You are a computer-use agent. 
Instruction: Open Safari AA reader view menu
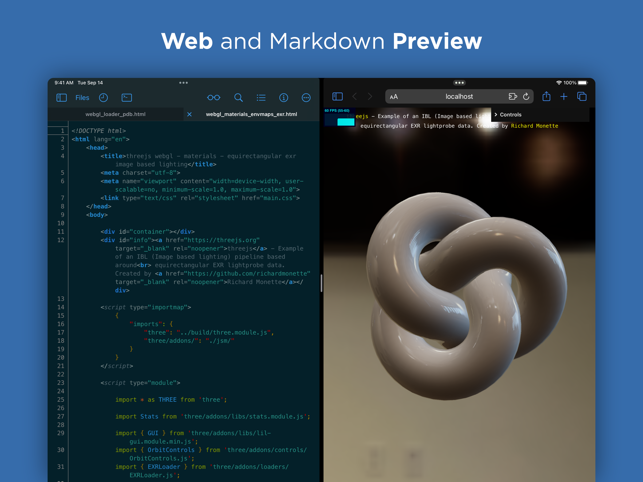tap(394, 97)
